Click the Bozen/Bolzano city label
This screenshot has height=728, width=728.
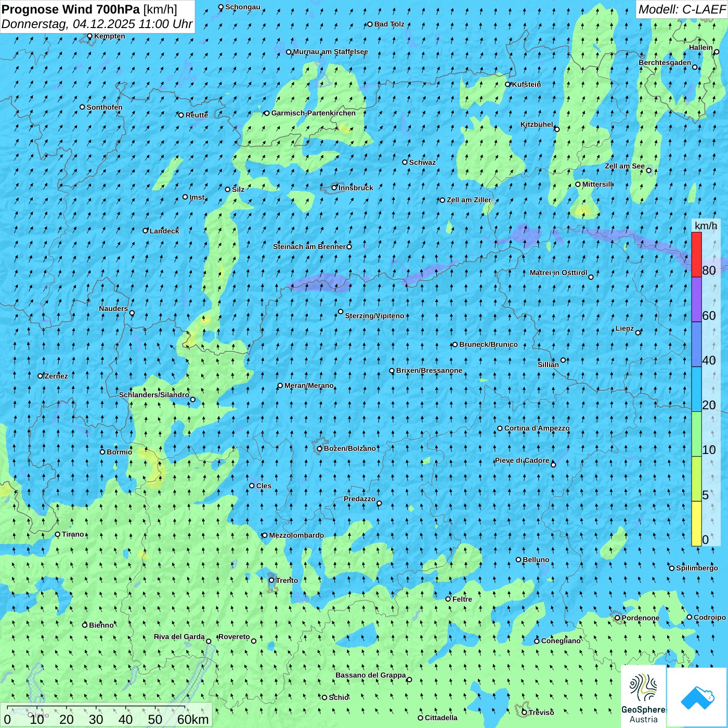(x=349, y=448)
